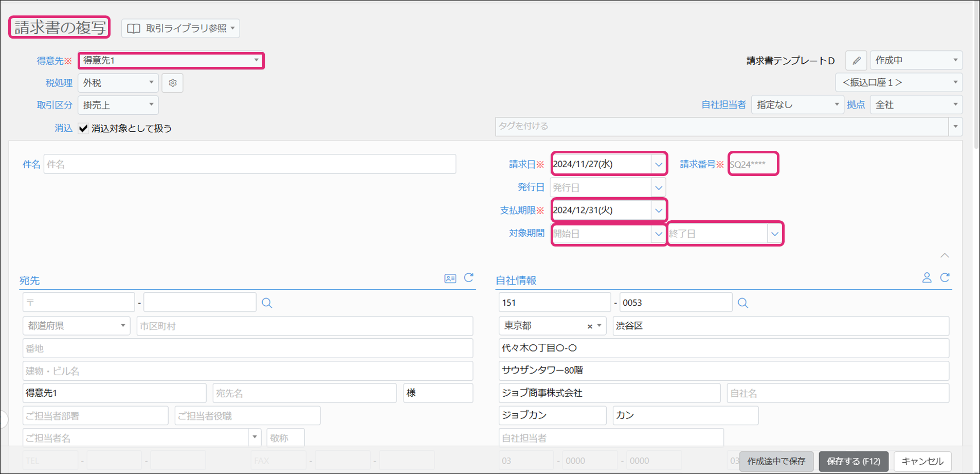Refresh the 自社情報 company information
The height and width of the screenshot is (474, 980).
pyautogui.click(x=945, y=278)
